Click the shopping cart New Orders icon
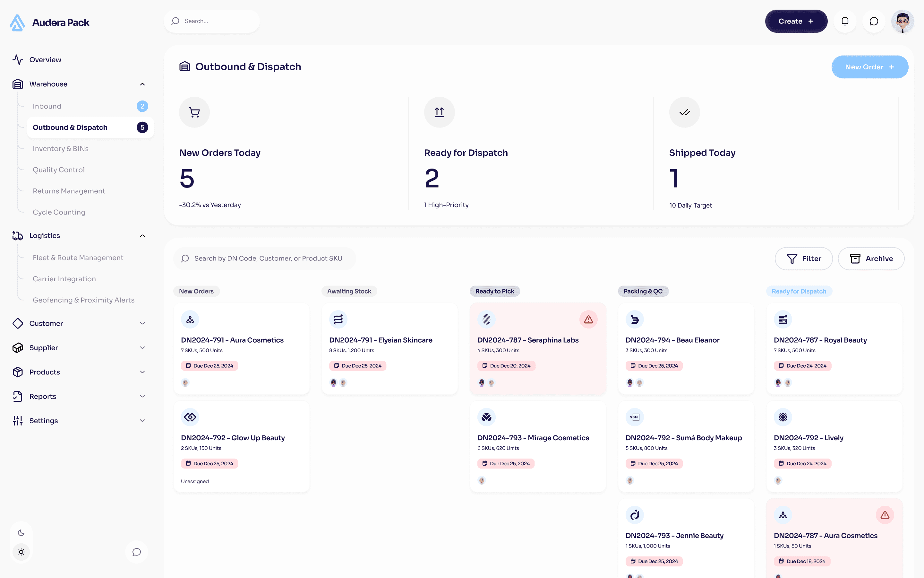The width and height of the screenshot is (924, 578). point(194,112)
